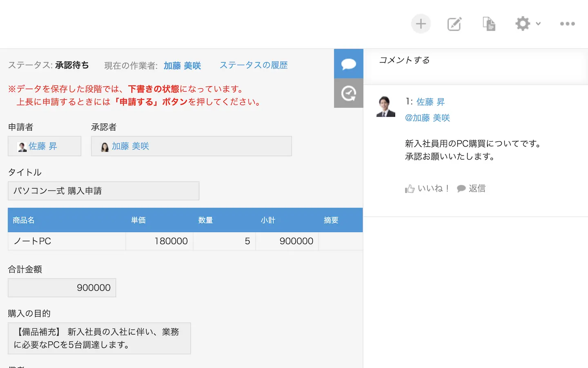Click the duplicate record icon

(489, 24)
